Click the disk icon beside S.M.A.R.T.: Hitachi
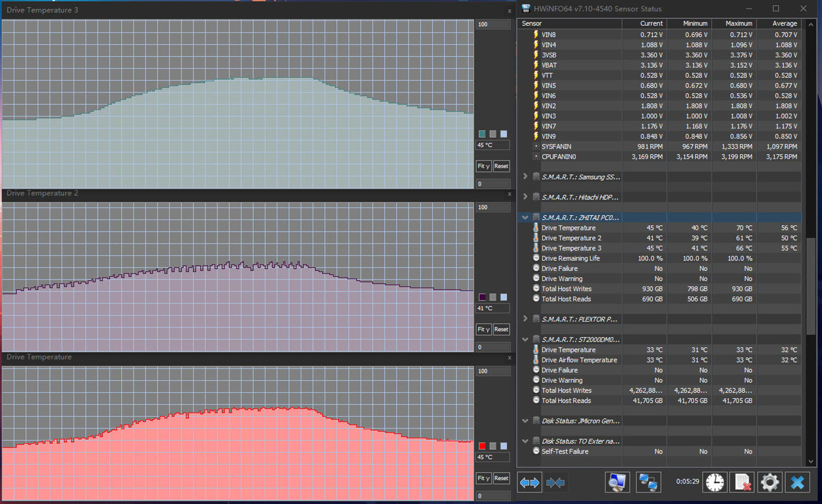The image size is (822, 504). (536, 197)
